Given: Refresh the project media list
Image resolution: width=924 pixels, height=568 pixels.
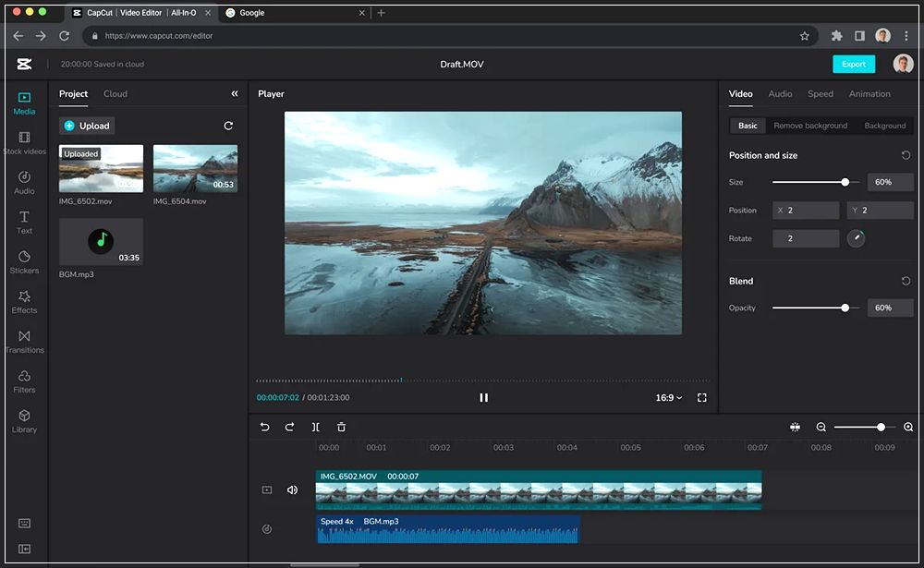Looking at the screenshot, I should (228, 126).
